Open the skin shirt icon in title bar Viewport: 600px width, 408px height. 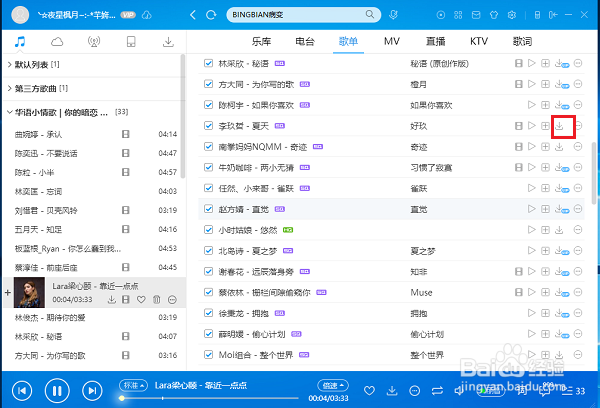pyautogui.click(x=494, y=15)
